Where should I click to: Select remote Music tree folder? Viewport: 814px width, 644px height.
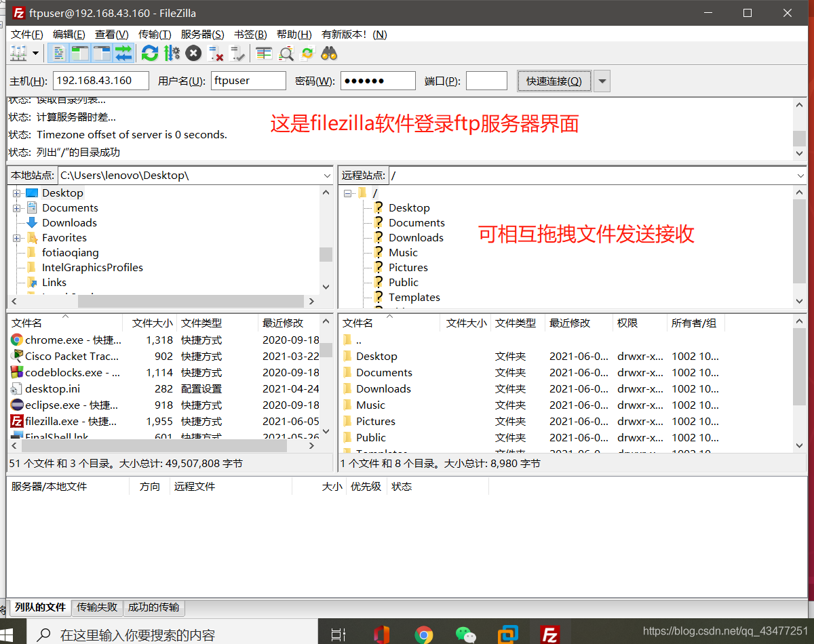pos(403,253)
